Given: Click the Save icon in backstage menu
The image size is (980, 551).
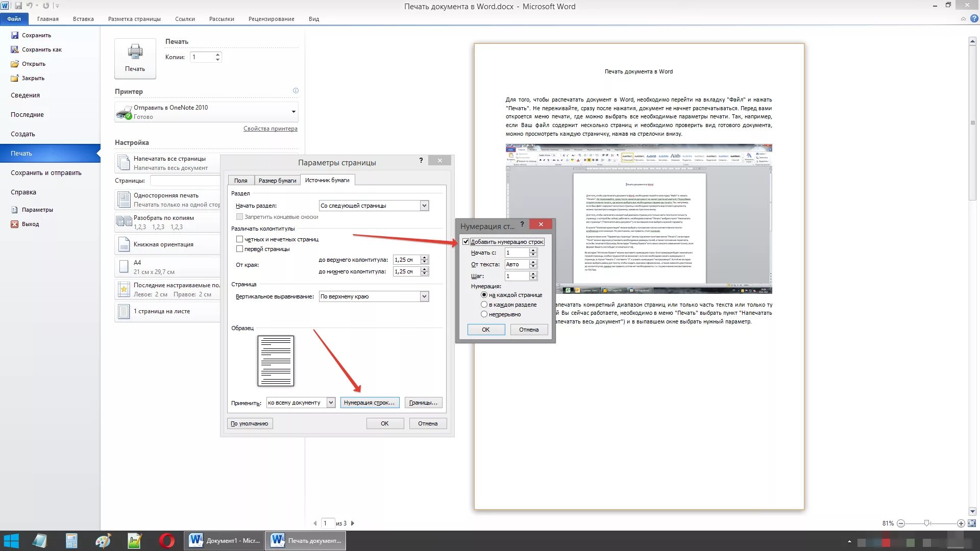Looking at the screenshot, I should coord(15,35).
